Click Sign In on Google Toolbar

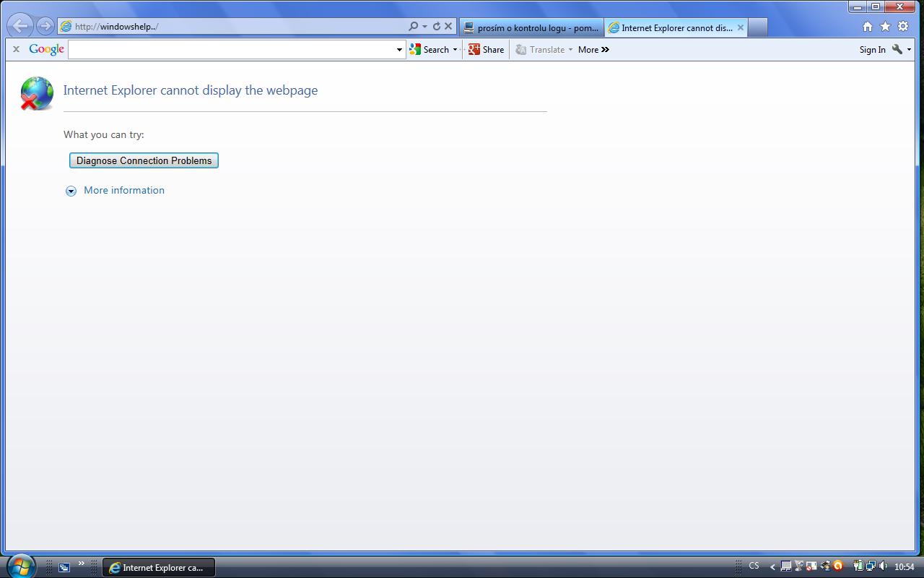[872, 49]
